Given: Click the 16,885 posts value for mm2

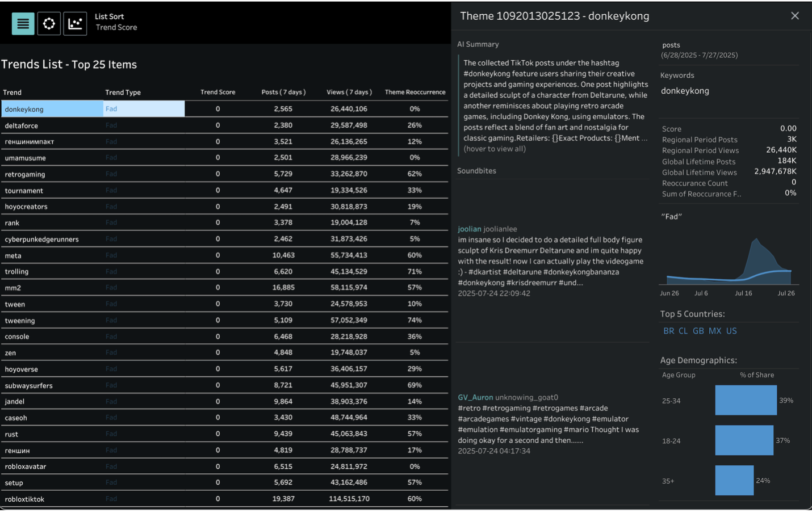Looking at the screenshot, I should tap(283, 288).
